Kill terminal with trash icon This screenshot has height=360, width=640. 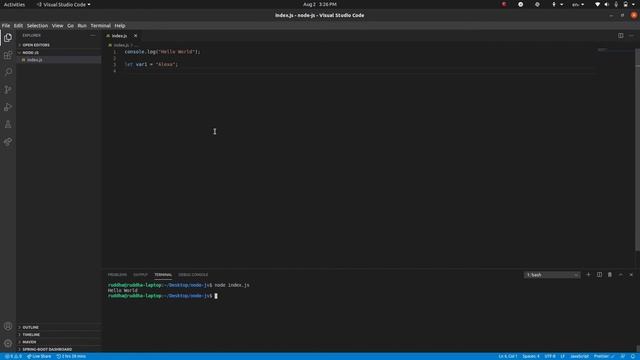point(610,275)
